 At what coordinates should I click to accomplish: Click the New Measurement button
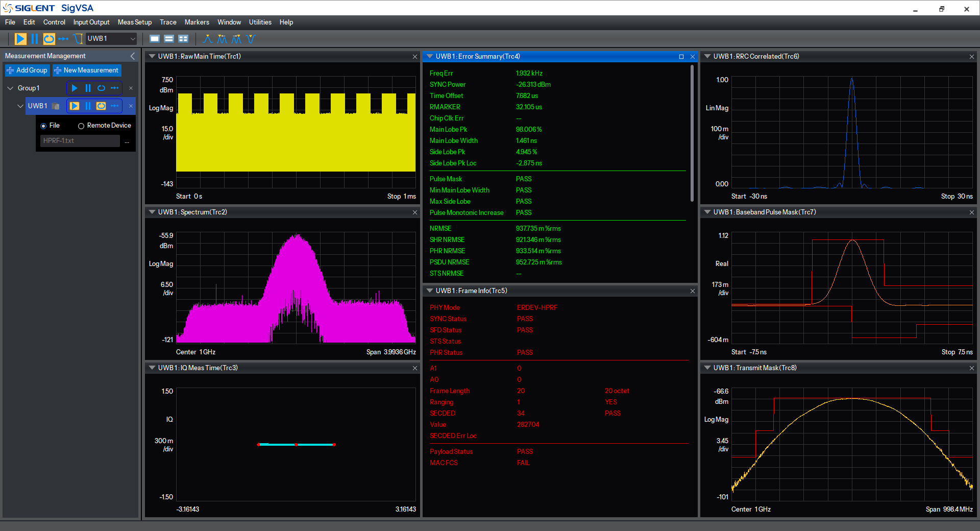pyautogui.click(x=87, y=70)
